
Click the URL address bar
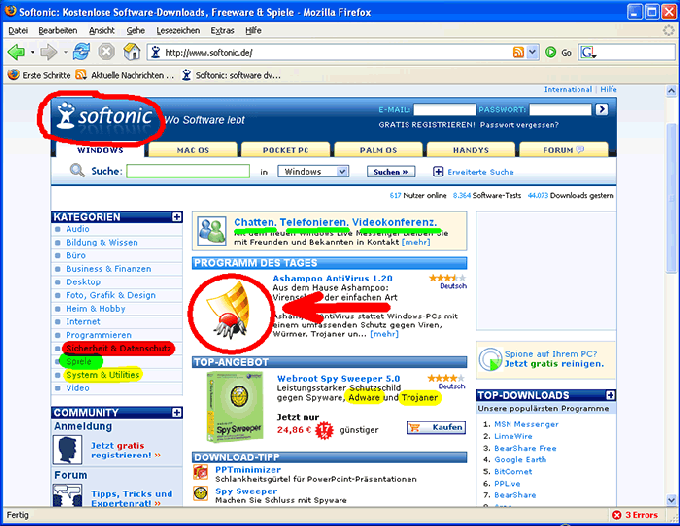tap(330, 52)
